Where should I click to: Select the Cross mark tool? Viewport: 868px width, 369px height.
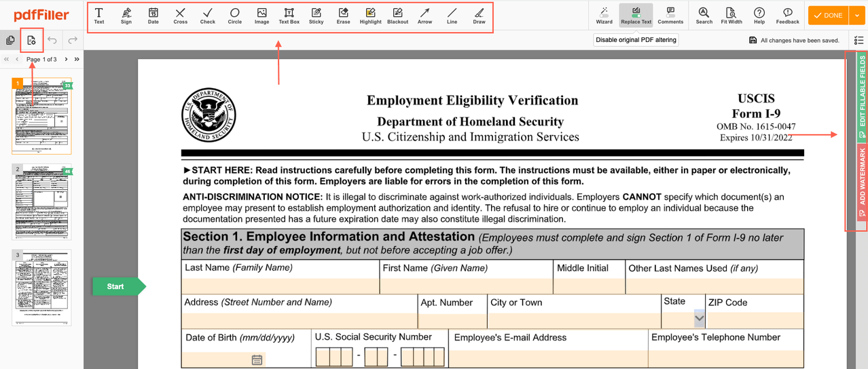180,16
